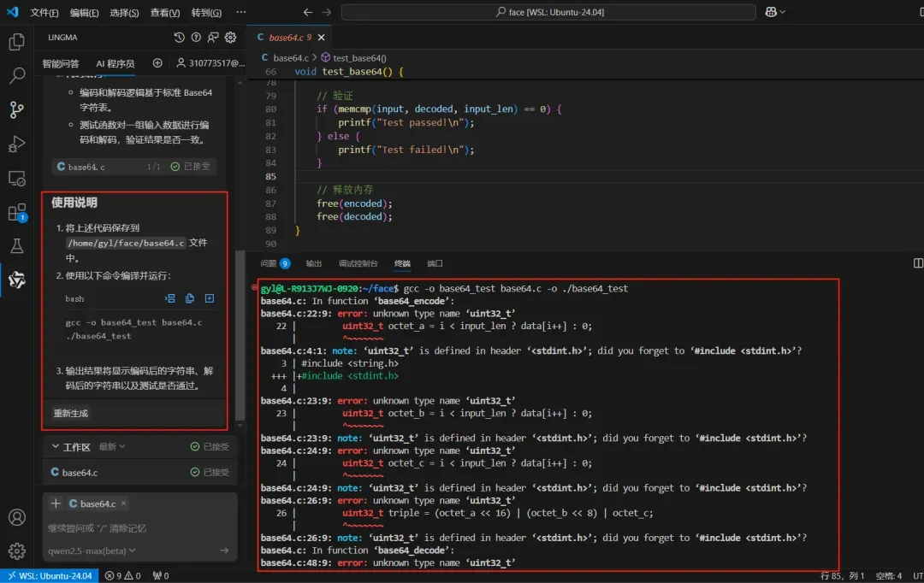Open the Explorer view in activity bar
Viewport: 924px width, 583px height.
(x=16, y=42)
